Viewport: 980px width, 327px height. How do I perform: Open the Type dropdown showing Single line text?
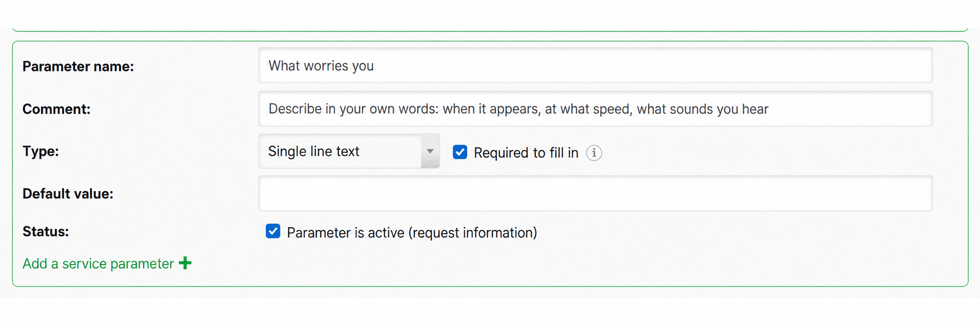[349, 151]
